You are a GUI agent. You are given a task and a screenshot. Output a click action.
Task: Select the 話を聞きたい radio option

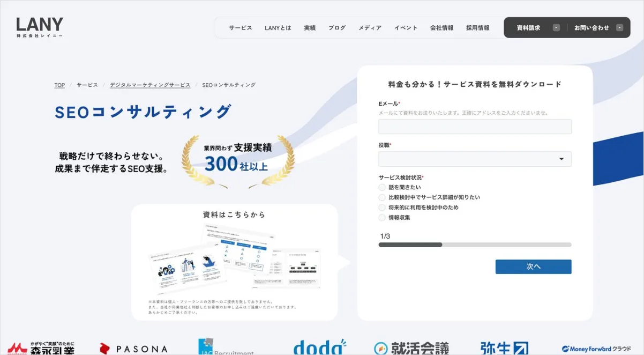382,187
